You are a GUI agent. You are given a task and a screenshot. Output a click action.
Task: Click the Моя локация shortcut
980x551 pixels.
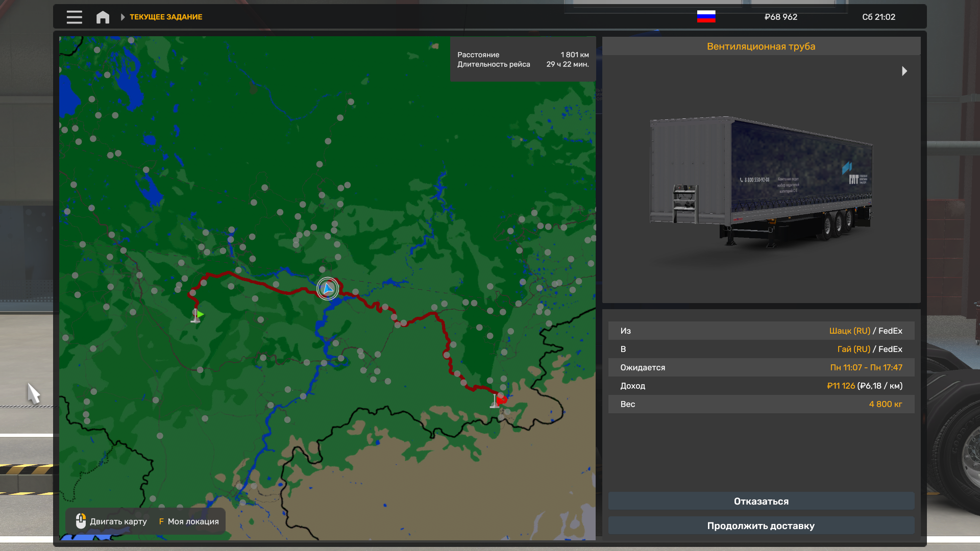point(189,521)
